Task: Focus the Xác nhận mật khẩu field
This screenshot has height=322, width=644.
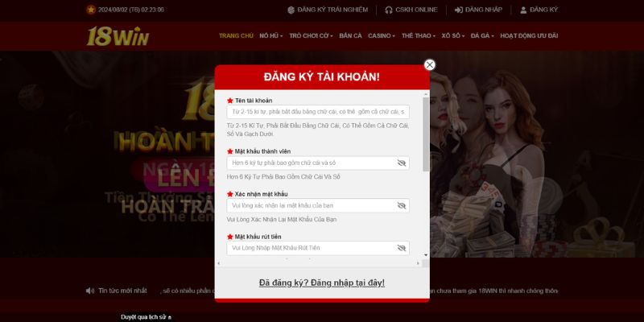Action: click(x=318, y=205)
